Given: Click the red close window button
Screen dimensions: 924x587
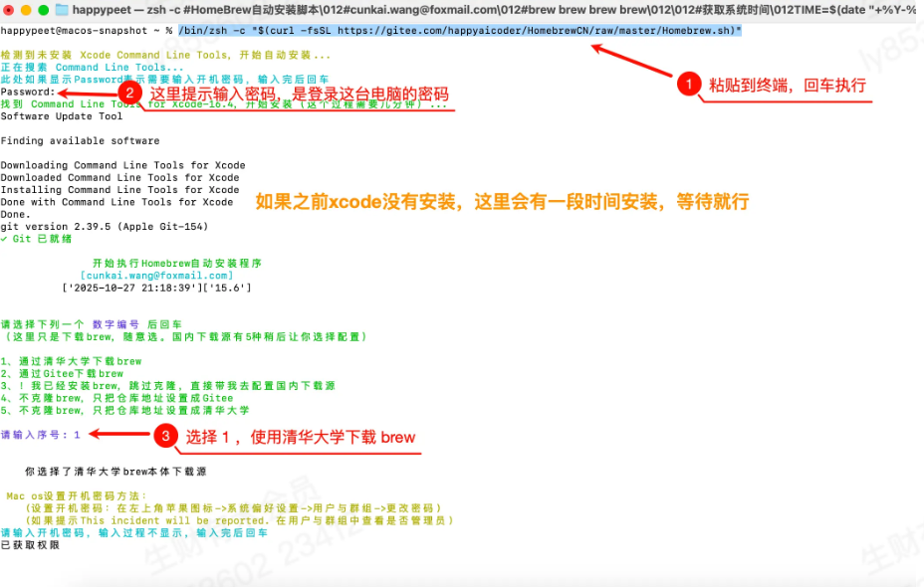Looking at the screenshot, I should tap(8, 10).
